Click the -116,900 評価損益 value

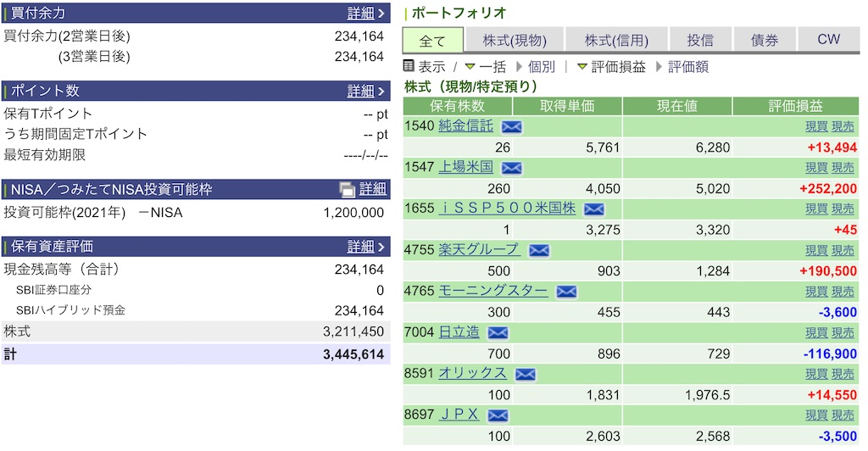(830, 354)
